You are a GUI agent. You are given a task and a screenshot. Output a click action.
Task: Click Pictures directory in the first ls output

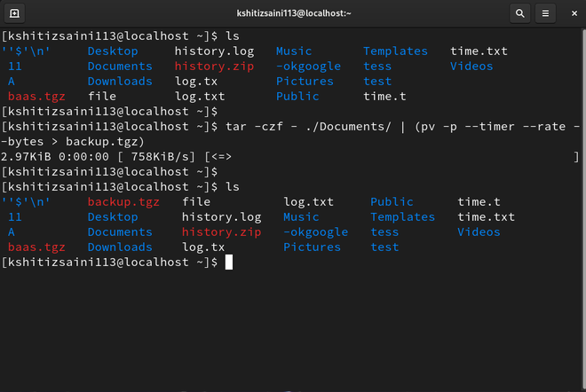coord(305,82)
